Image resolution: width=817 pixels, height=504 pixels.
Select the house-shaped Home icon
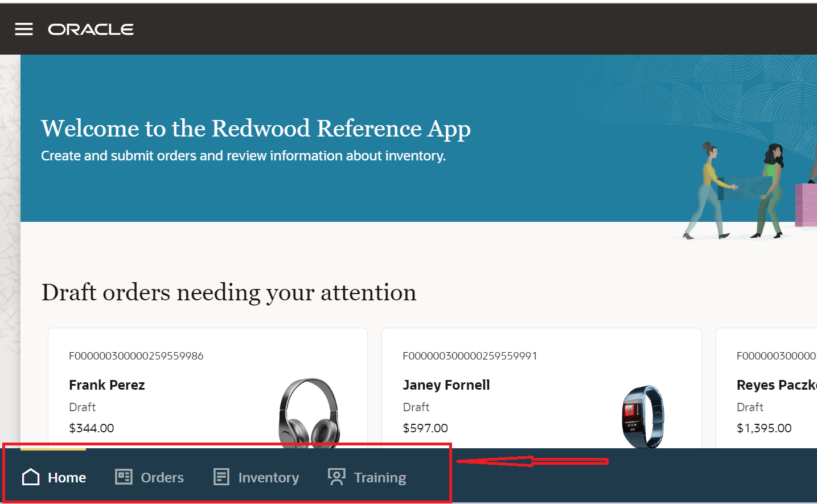point(30,477)
